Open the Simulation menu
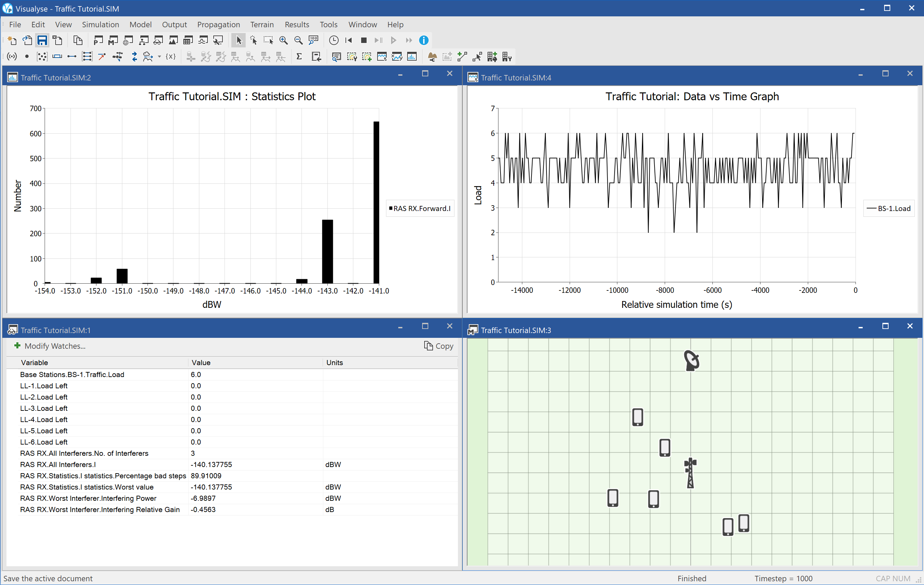Image resolution: width=924 pixels, height=585 pixels. (100, 24)
